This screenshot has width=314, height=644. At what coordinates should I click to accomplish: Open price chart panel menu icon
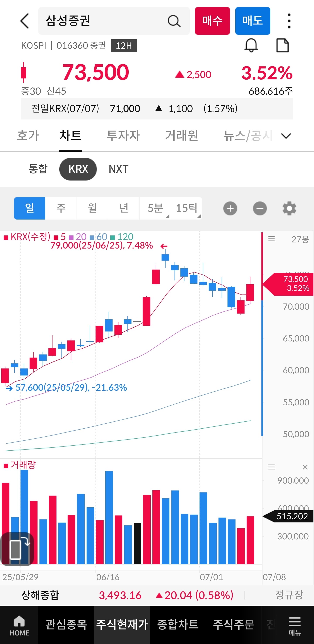coord(271,239)
